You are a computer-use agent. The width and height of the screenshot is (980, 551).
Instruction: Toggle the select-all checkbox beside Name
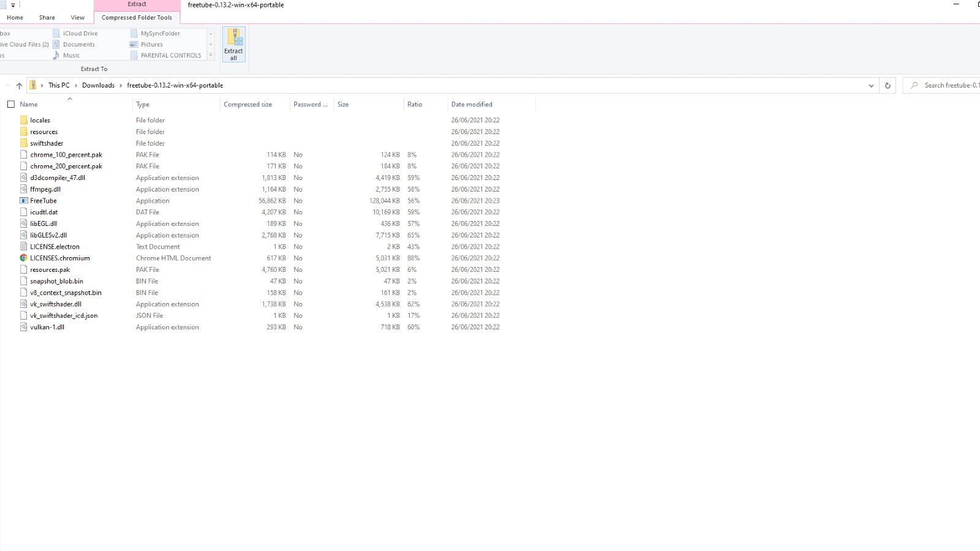click(11, 105)
